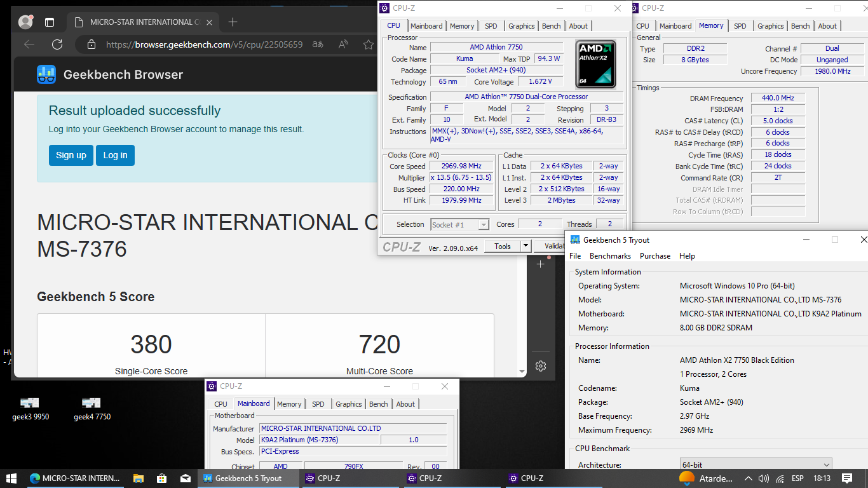Switch to the Memory tab in top-center CPU-Z
The width and height of the screenshot is (868, 488).
pyautogui.click(x=462, y=26)
